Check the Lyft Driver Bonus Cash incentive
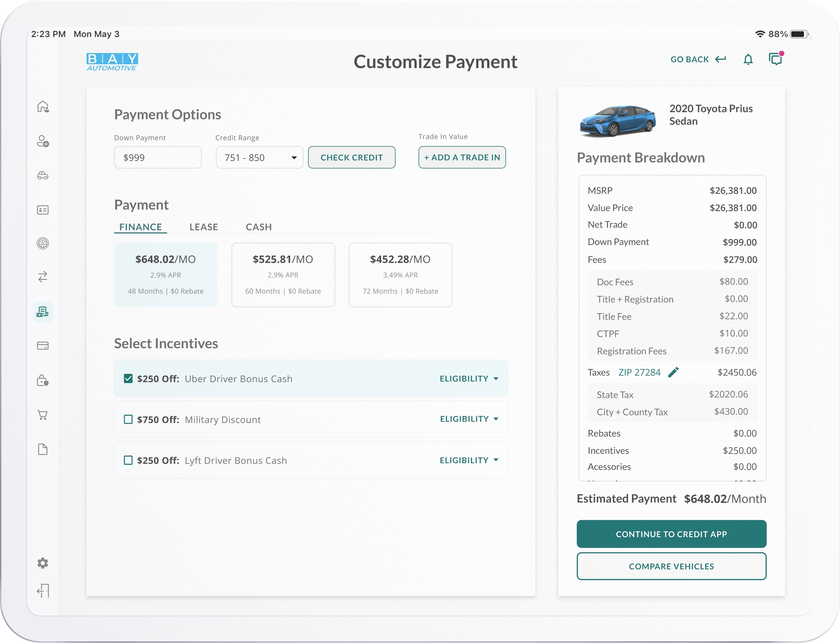The width and height of the screenshot is (840, 643). coord(128,460)
